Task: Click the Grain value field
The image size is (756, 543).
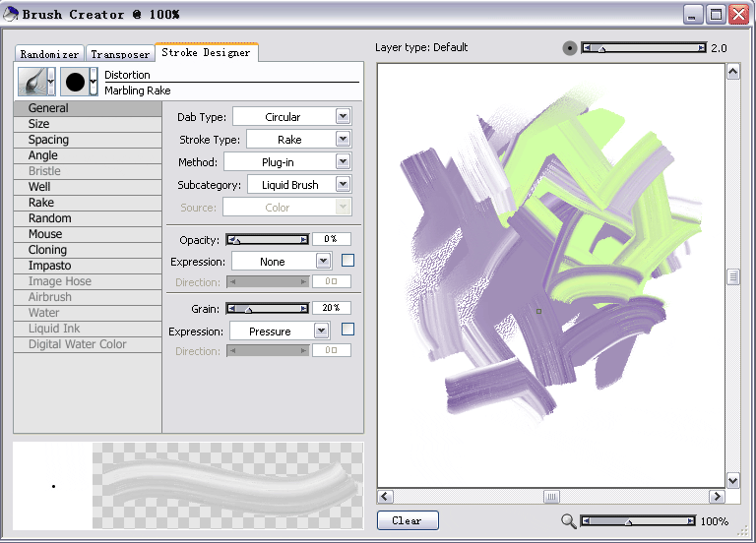Action: click(x=332, y=308)
